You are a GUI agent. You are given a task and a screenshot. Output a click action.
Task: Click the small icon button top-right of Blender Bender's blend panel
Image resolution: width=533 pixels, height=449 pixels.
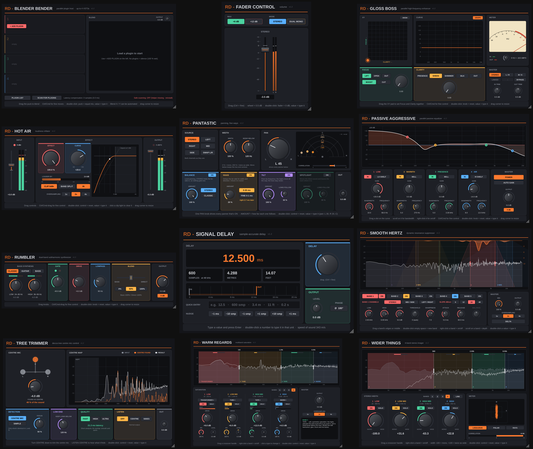click(167, 18)
